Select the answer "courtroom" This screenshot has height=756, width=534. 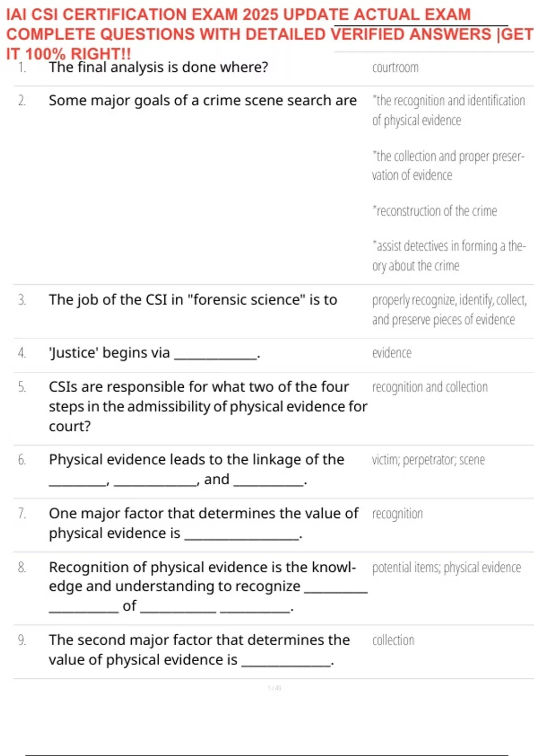point(395,68)
